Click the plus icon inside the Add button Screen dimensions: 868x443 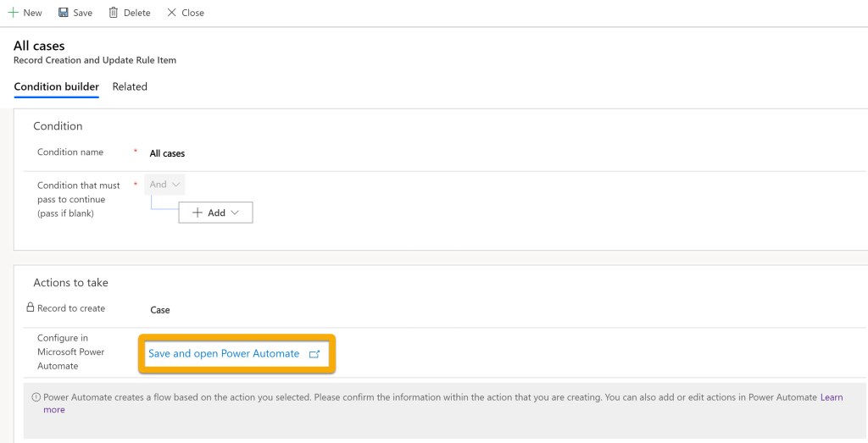[x=198, y=213]
